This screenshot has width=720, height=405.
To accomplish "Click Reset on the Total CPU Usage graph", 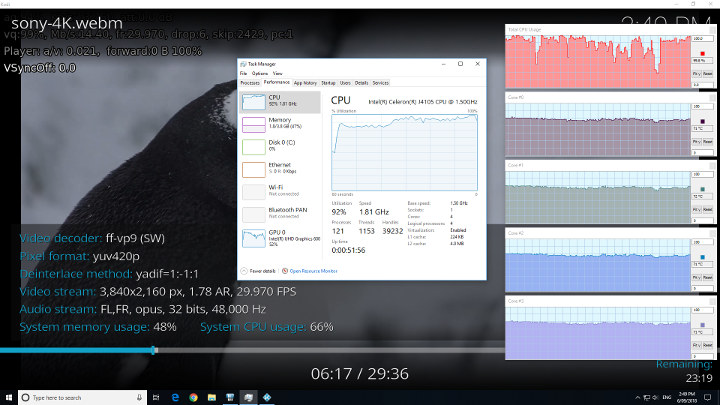I will [x=708, y=73].
